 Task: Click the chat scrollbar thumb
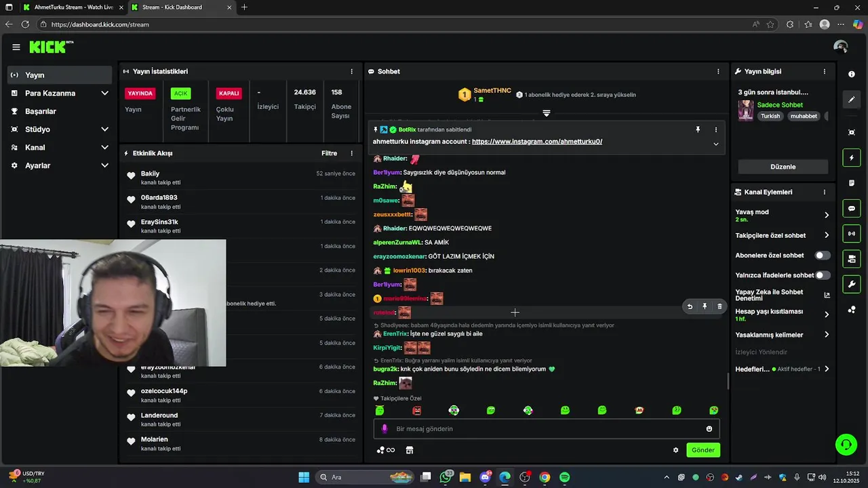pyautogui.click(x=728, y=381)
